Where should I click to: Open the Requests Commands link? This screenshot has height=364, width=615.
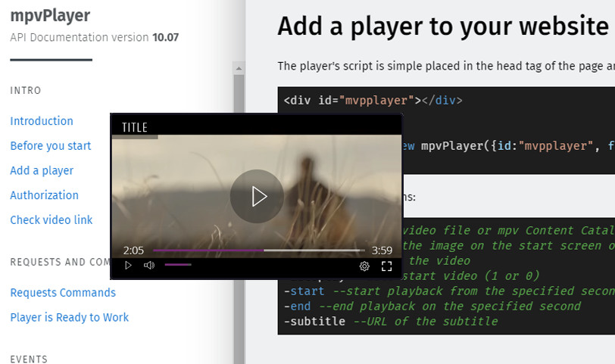[63, 293]
